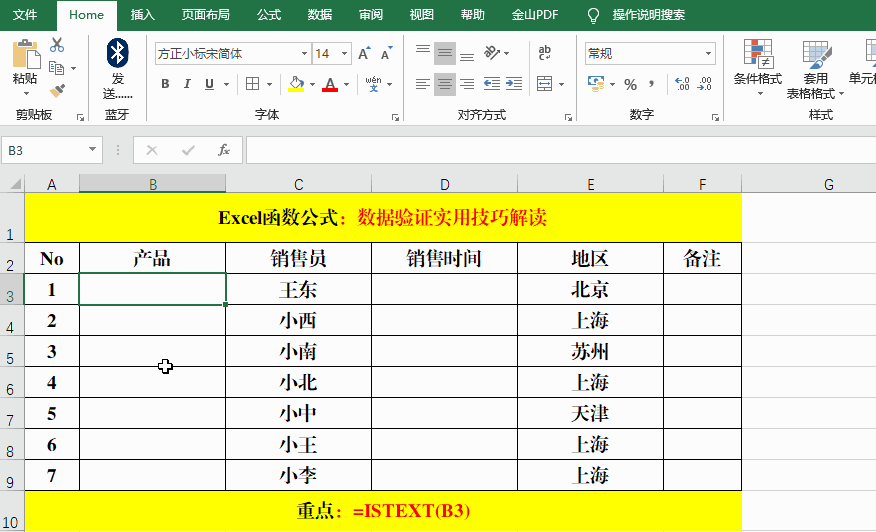
Task: Click the phonetic guide wén icon
Action: tap(373, 84)
